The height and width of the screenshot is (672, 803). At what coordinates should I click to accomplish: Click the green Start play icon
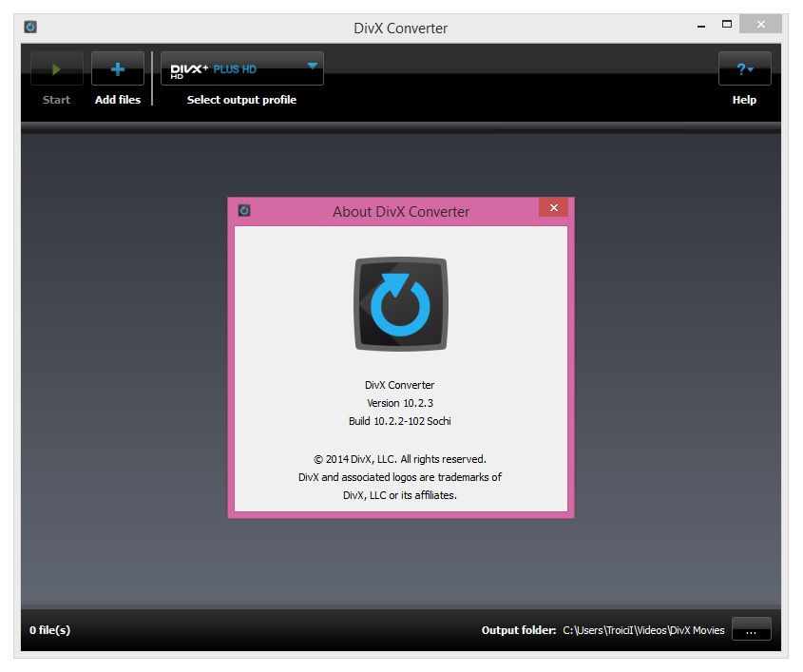pyautogui.click(x=56, y=68)
